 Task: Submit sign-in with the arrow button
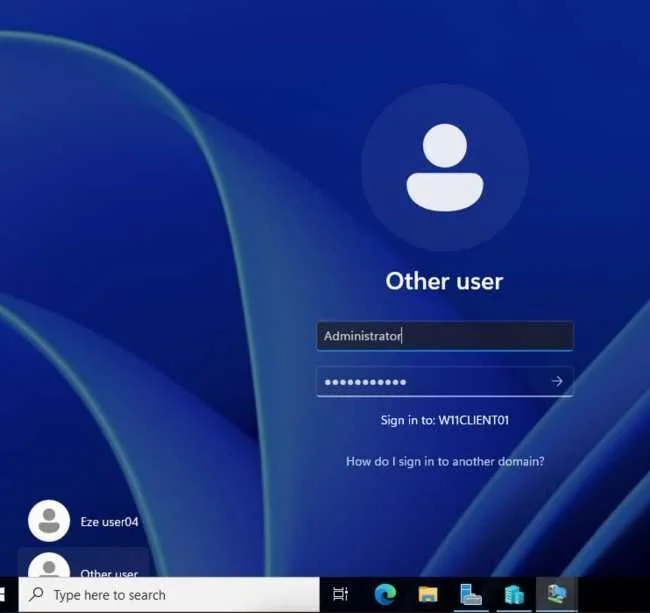click(x=557, y=381)
